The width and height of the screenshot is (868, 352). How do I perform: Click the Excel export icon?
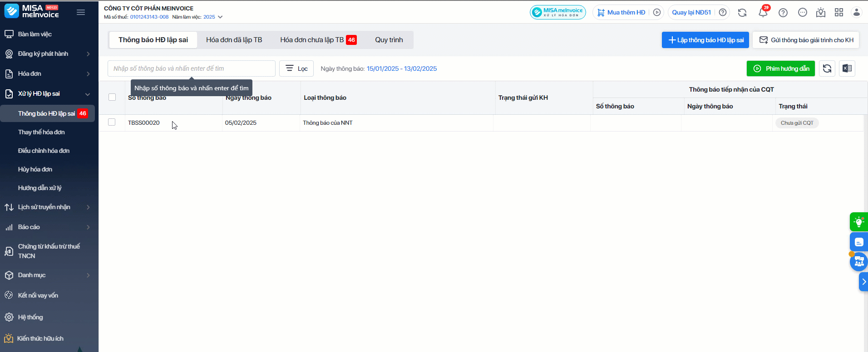pyautogui.click(x=847, y=68)
